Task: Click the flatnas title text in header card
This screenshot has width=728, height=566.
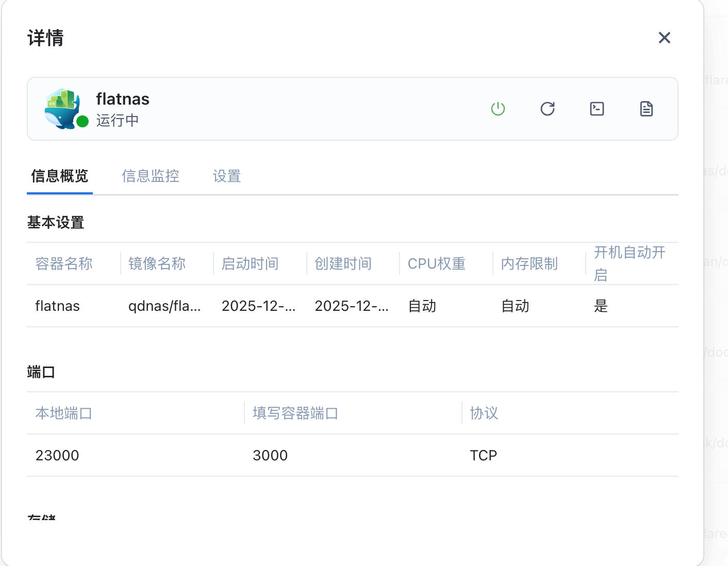Action: 123,99
